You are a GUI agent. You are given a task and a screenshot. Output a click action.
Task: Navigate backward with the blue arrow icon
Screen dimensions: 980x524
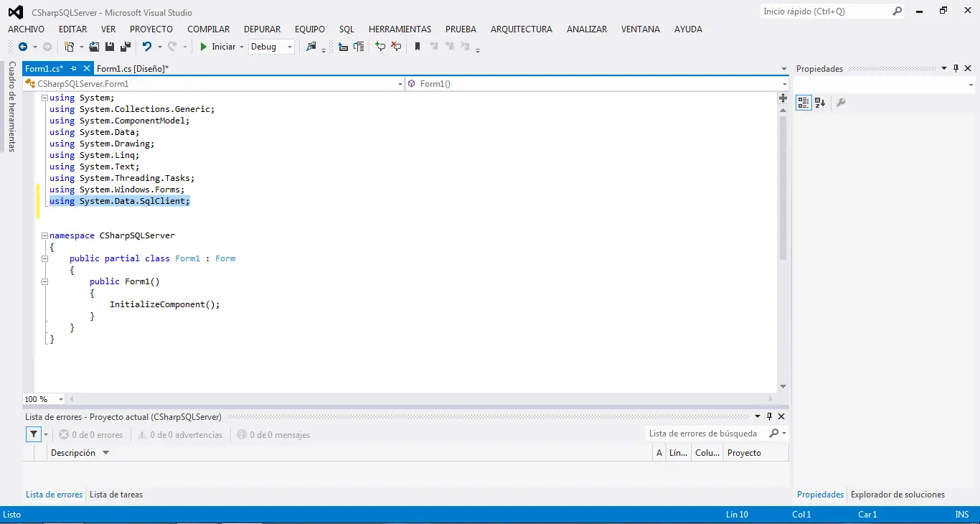[x=23, y=47]
